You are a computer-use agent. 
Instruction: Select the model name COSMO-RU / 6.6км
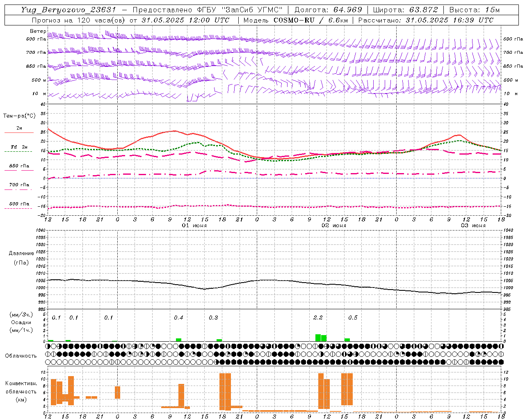pos(311,20)
